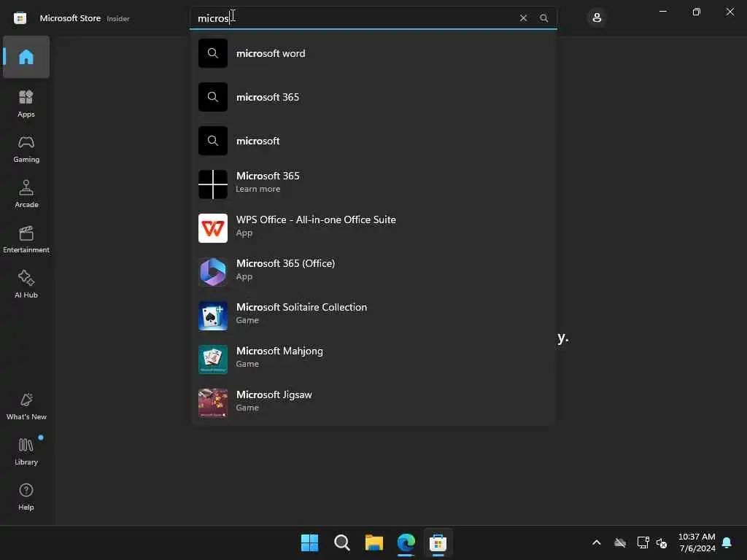Open Windows taskbar search
This screenshot has height=560, width=747.
pos(341,542)
